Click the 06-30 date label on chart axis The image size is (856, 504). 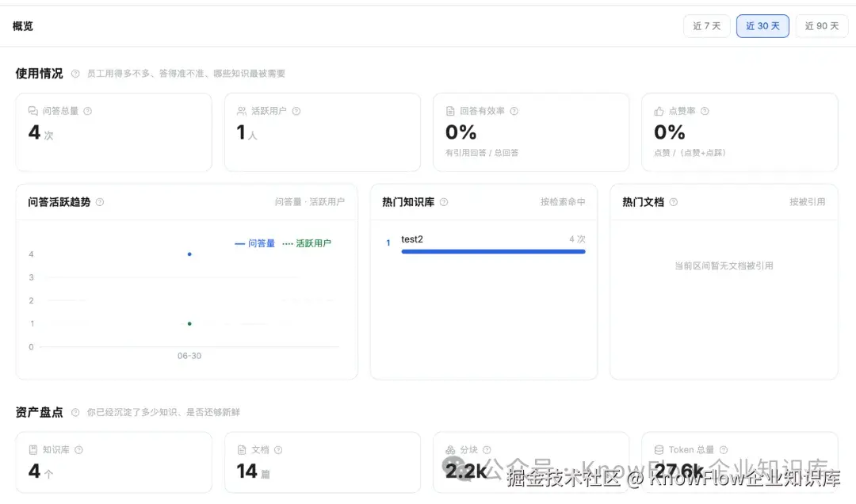tap(189, 356)
